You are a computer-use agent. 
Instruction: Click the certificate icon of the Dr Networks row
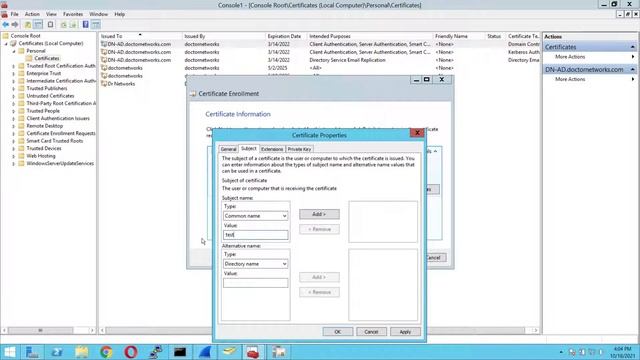click(x=104, y=84)
